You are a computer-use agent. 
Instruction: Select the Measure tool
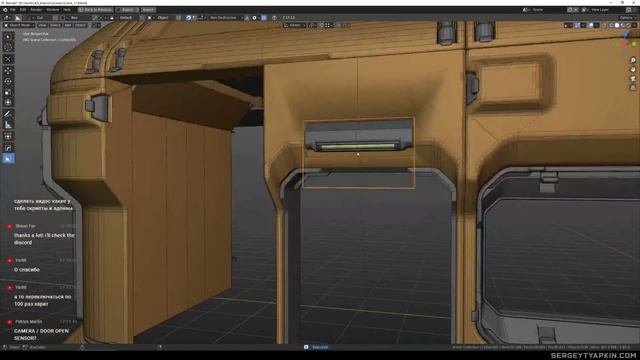click(x=8, y=124)
